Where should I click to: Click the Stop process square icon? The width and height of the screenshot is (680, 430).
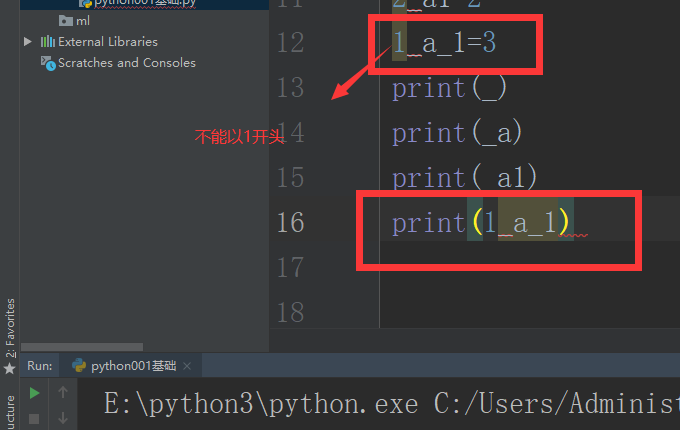tap(34, 419)
